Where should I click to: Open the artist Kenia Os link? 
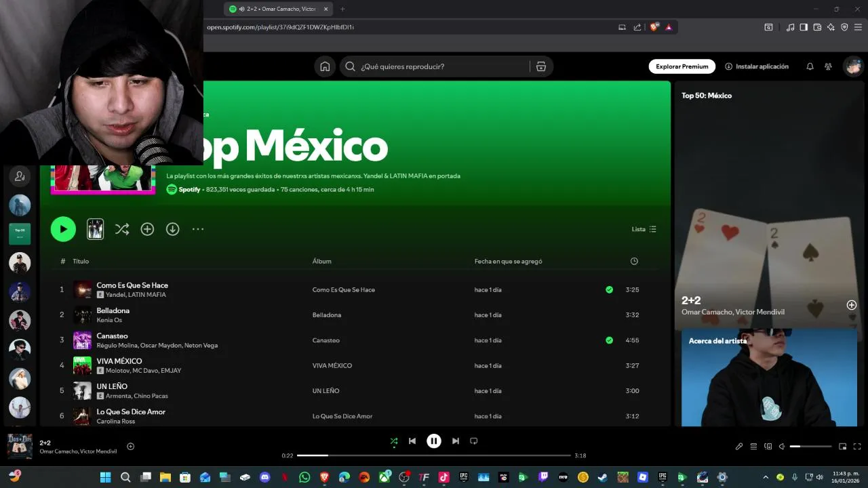pyautogui.click(x=109, y=320)
